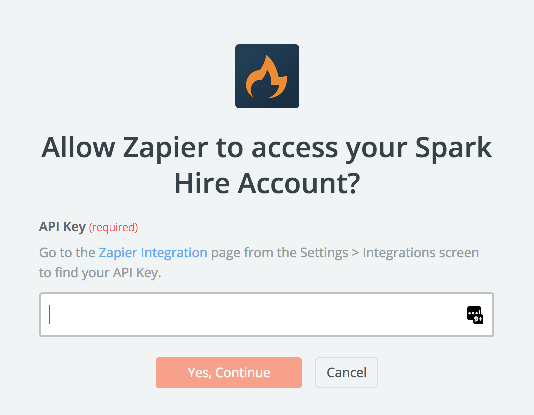Click the word "Zapier" in the title
Image resolution: width=534 pixels, height=415 pixels.
pos(166,148)
